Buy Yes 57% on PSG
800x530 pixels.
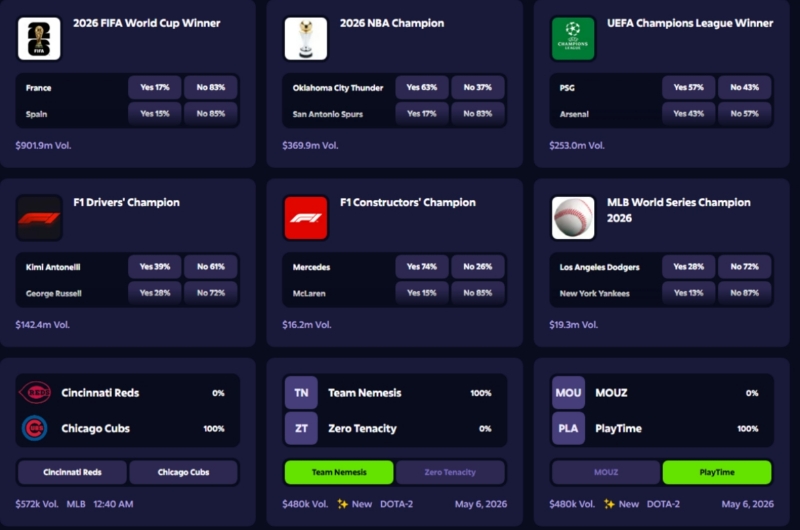[688, 87]
